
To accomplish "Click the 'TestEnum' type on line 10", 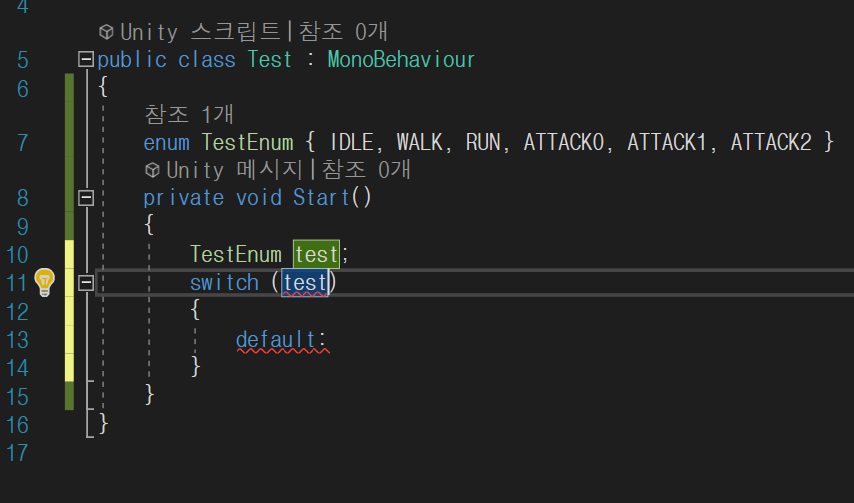I will click(236, 254).
